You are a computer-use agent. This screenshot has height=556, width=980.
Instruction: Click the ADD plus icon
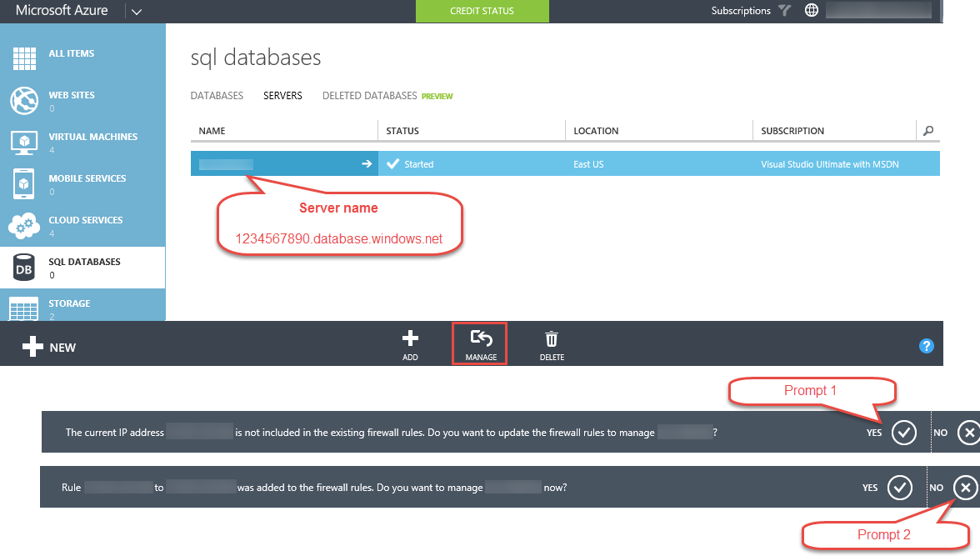[x=410, y=338]
